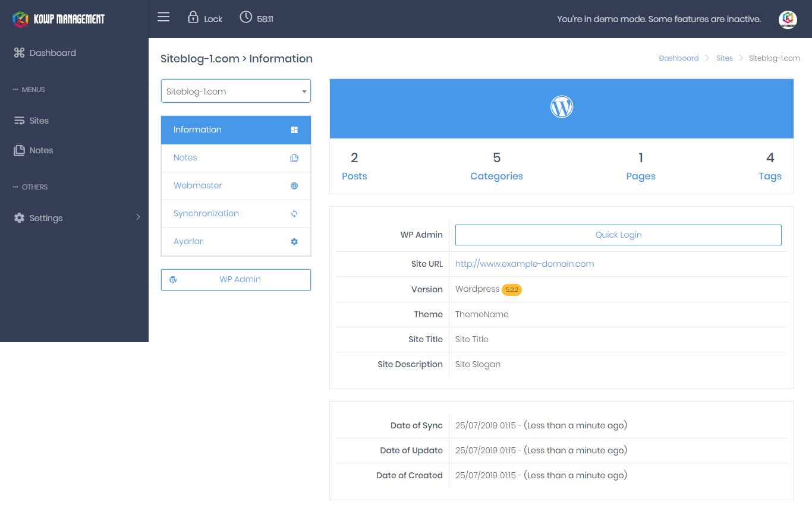Click the WP Admin button below site menu
This screenshot has height=524, width=812.
pos(235,280)
